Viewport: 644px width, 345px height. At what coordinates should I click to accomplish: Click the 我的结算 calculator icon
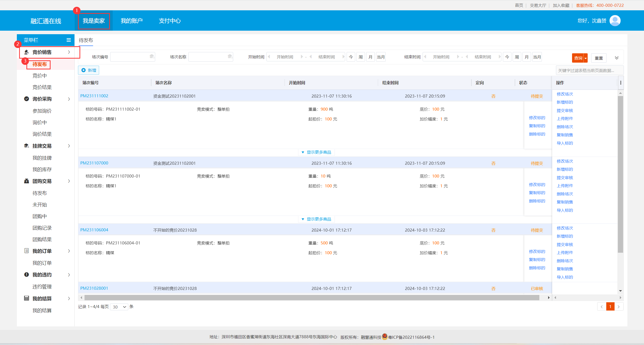[x=26, y=298]
